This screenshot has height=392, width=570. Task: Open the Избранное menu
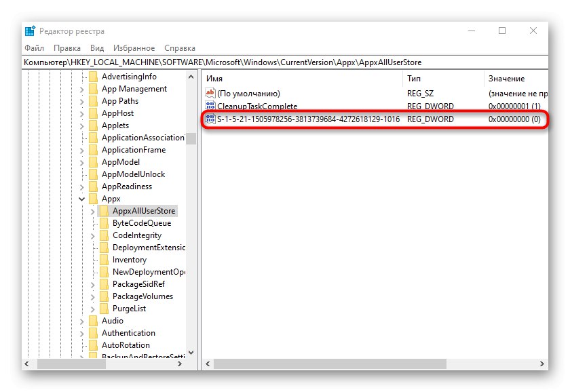(134, 48)
